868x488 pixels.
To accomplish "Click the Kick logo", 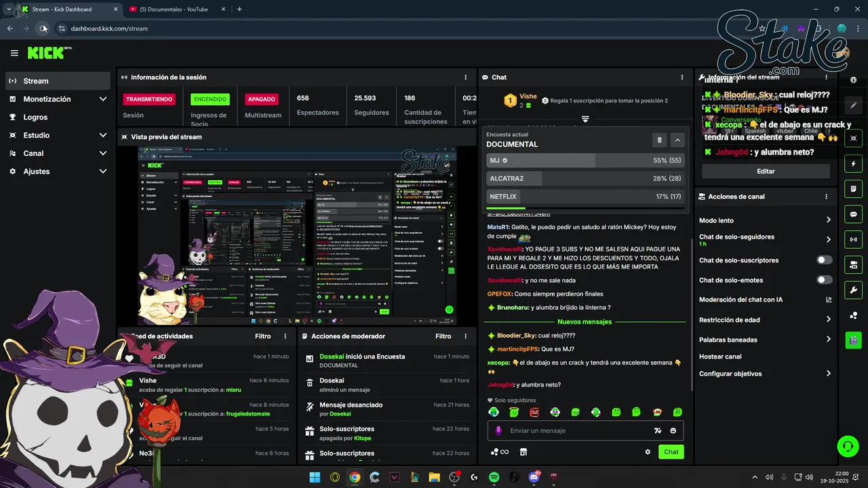I will [49, 53].
